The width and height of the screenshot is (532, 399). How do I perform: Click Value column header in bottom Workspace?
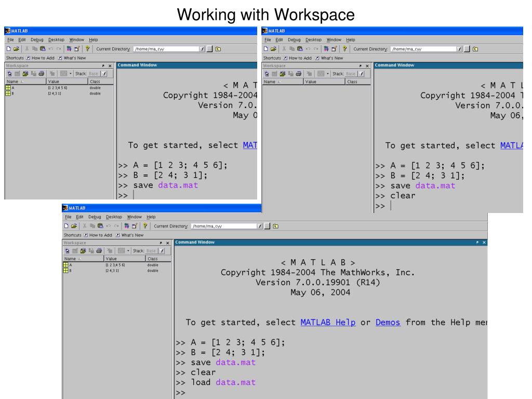(x=125, y=259)
